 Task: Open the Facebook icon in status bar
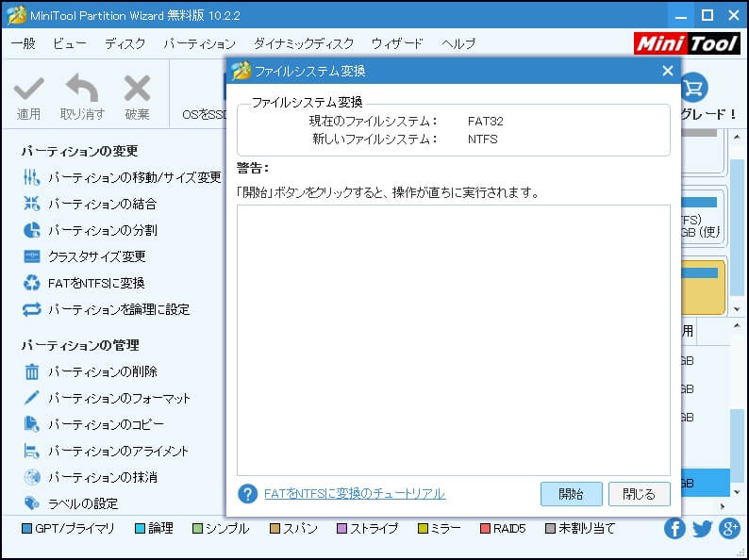[674, 529]
